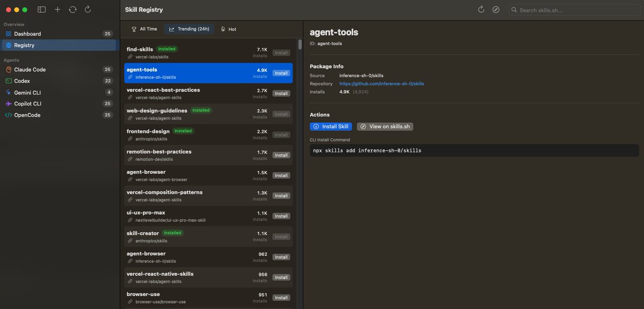The width and height of the screenshot is (644, 309).
Task: Click the Installed badge on web-design-guidelines
Action: click(x=201, y=111)
